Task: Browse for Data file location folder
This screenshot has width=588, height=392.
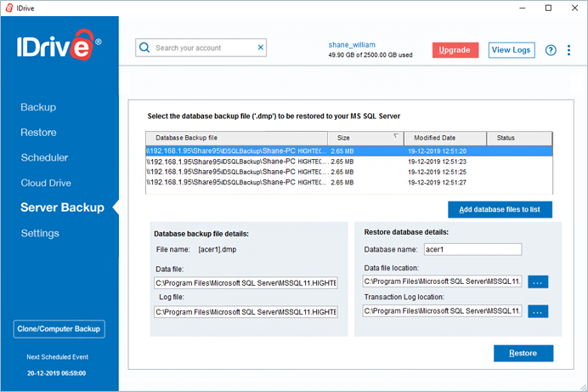Action: tap(538, 281)
